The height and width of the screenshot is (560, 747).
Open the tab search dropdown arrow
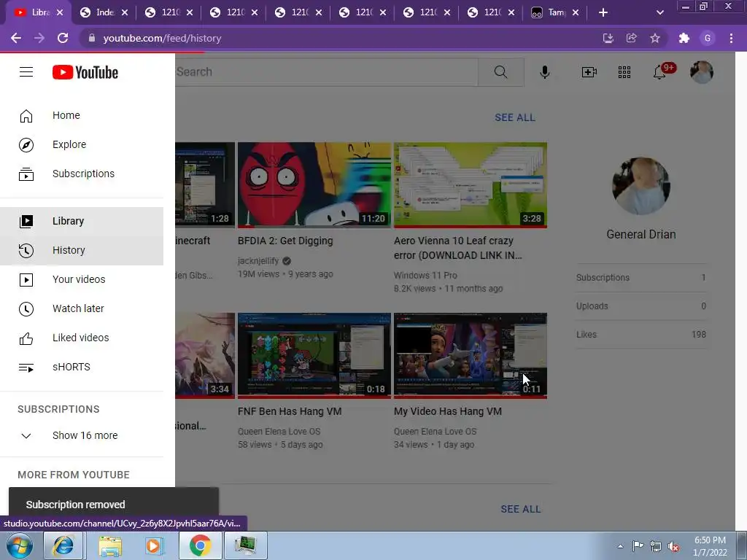(x=659, y=12)
